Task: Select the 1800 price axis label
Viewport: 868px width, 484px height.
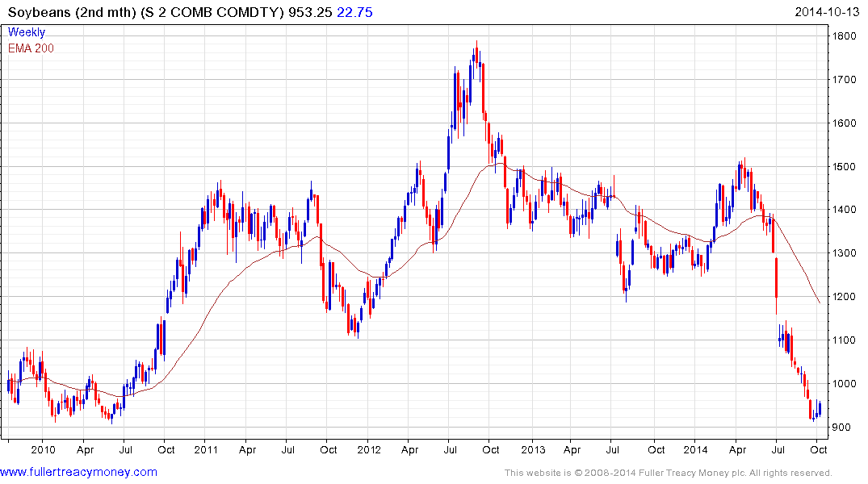Action: click(x=845, y=36)
